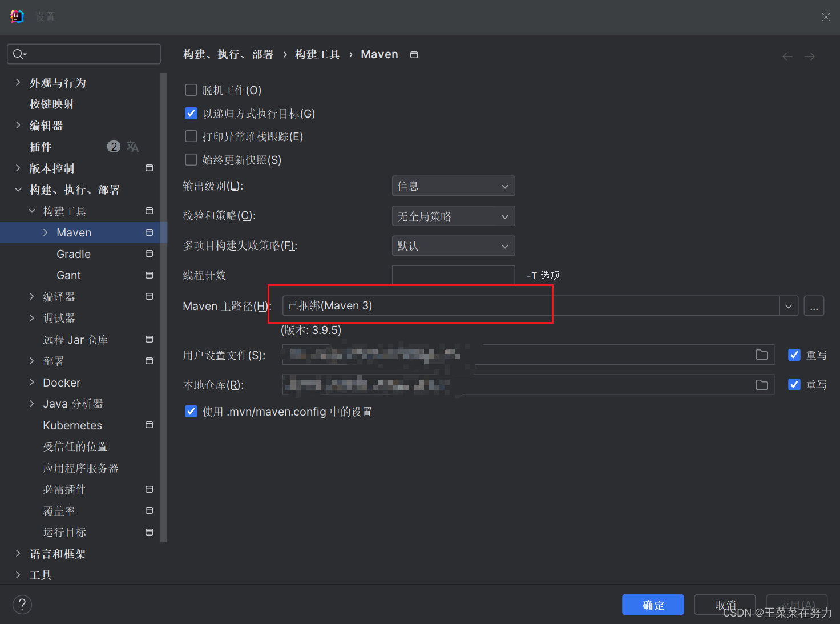Click the settings search input field
Screen dimensions: 840x624
coord(84,54)
